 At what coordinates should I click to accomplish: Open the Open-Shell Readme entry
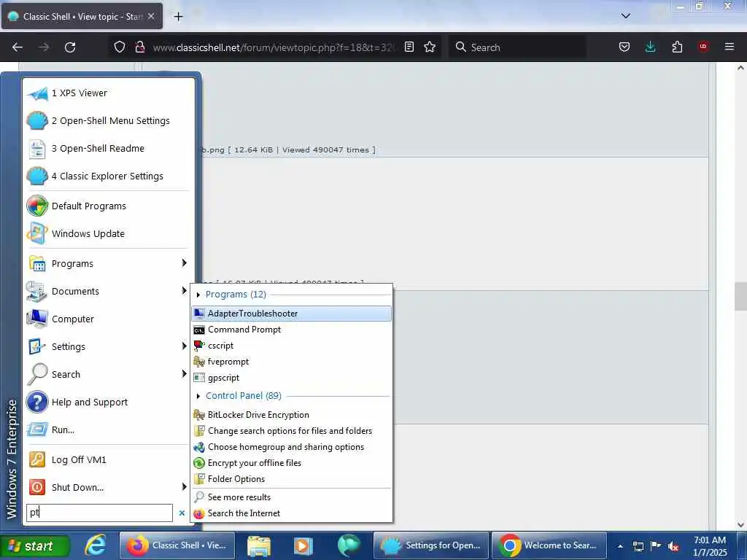tap(109, 149)
